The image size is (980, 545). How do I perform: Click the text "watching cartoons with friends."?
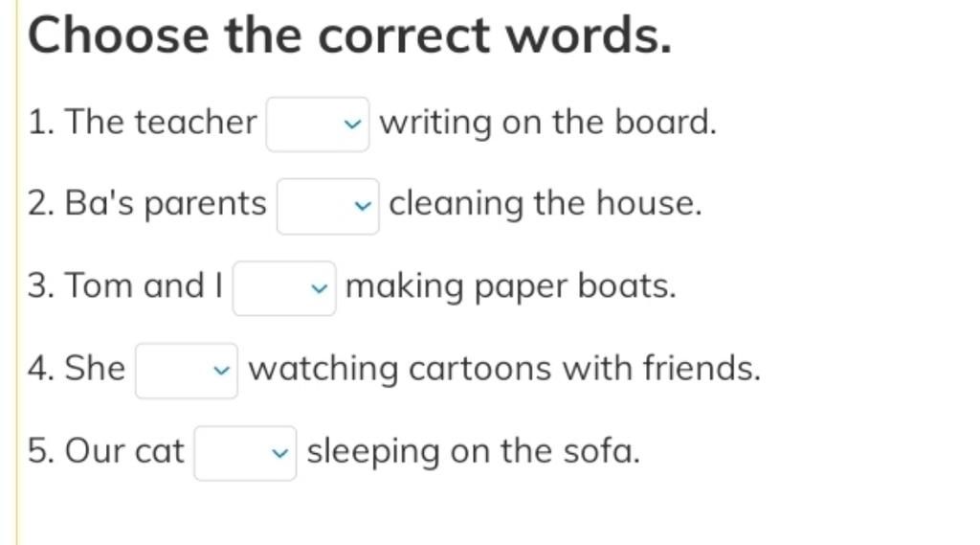505,368
